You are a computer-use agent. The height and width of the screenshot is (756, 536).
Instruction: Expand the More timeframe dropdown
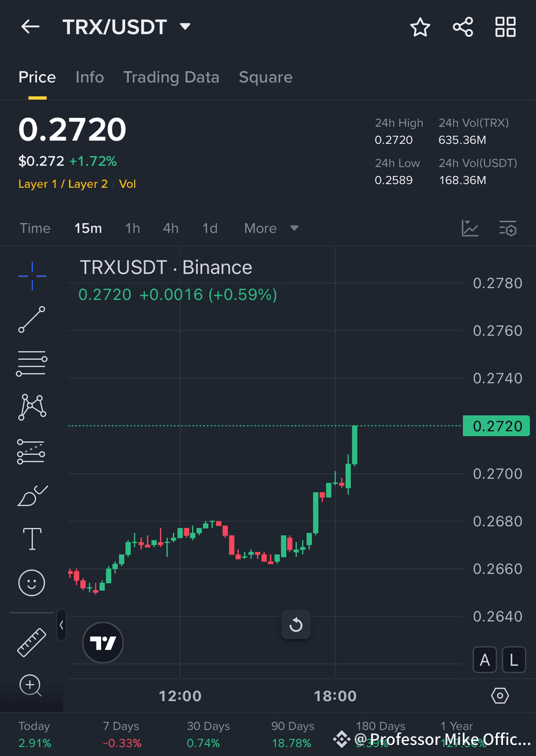(272, 228)
